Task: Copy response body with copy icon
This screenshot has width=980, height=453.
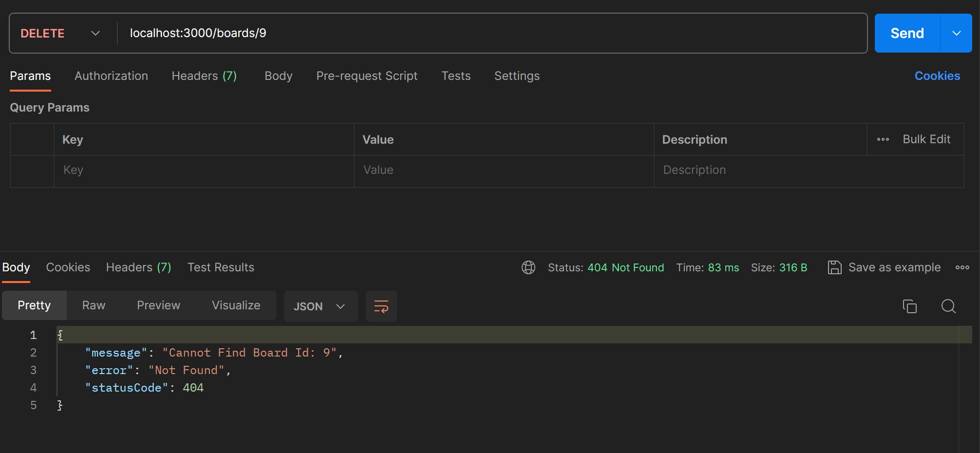Action: pyautogui.click(x=909, y=306)
